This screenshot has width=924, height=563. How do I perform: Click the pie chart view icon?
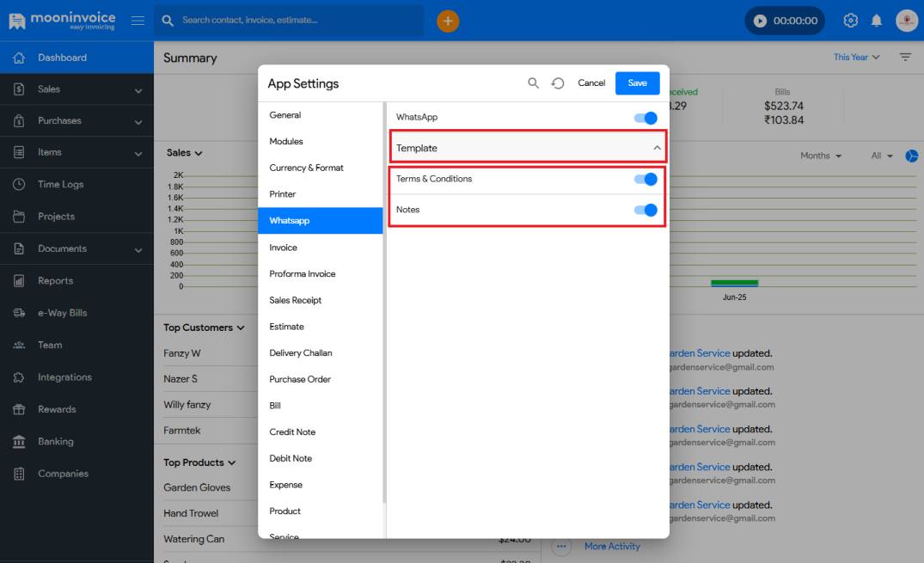point(912,156)
